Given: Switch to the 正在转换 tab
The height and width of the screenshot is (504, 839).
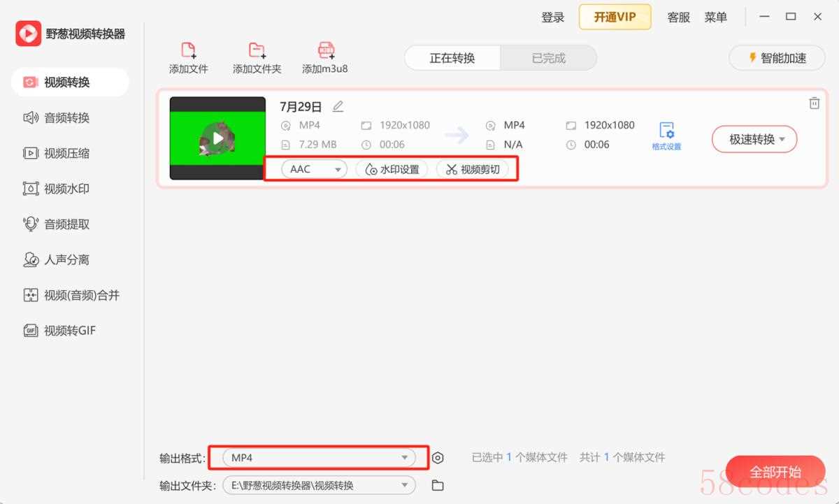Looking at the screenshot, I should pyautogui.click(x=452, y=58).
